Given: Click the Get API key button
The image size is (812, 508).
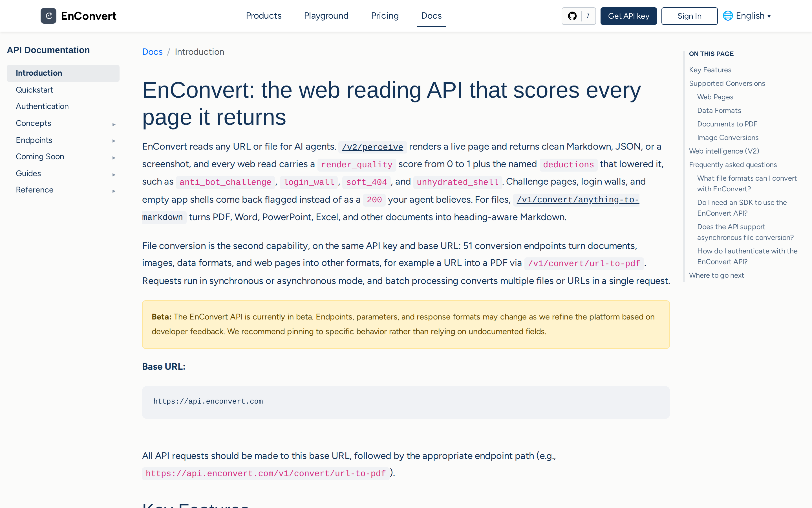Looking at the screenshot, I should (628, 16).
